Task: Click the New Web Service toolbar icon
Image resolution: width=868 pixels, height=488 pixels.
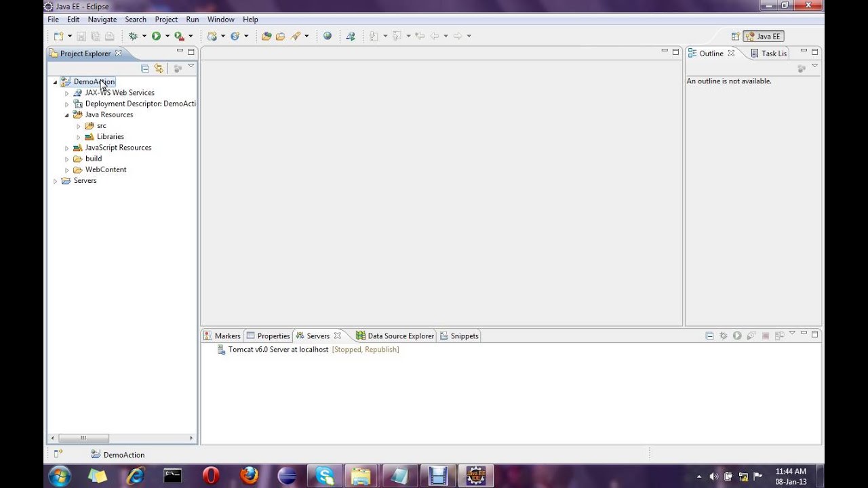Action: tap(235, 36)
